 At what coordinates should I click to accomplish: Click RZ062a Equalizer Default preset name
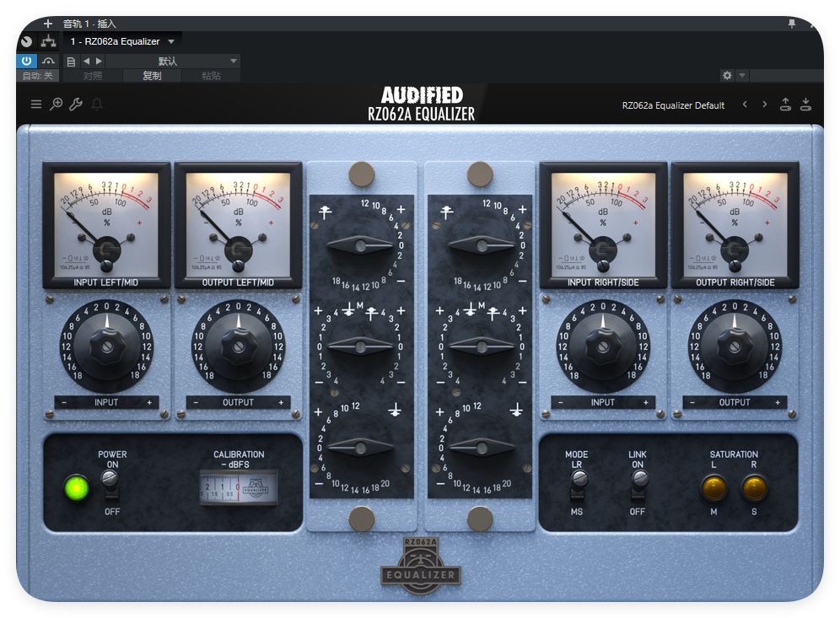pos(673,105)
